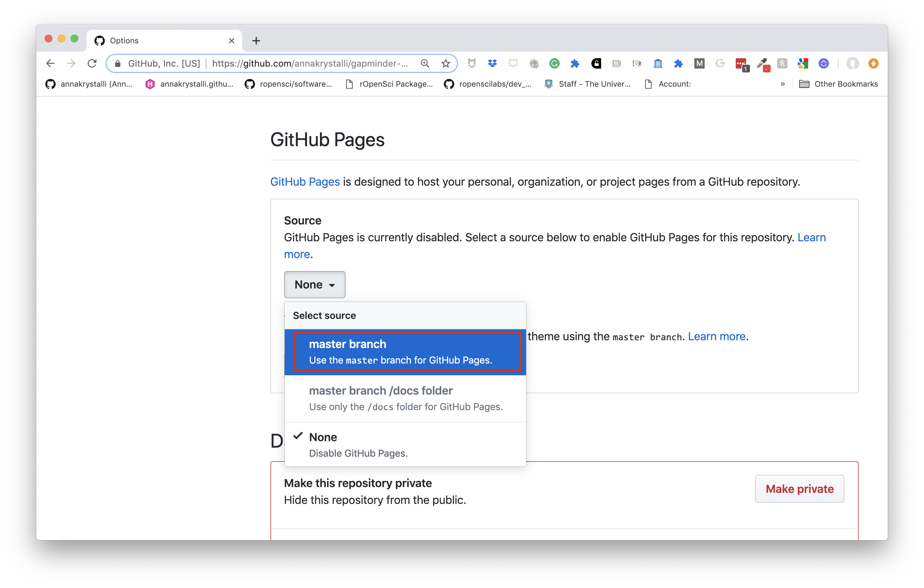Open the Staff - The Univer... bookmark
924x588 pixels.
pyautogui.click(x=588, y=84)
